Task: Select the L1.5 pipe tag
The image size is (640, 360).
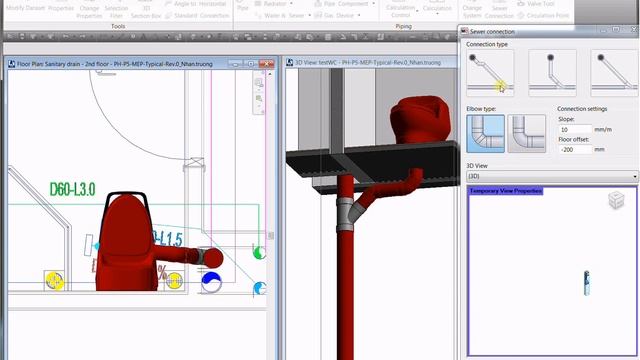Action: point(167,238)
